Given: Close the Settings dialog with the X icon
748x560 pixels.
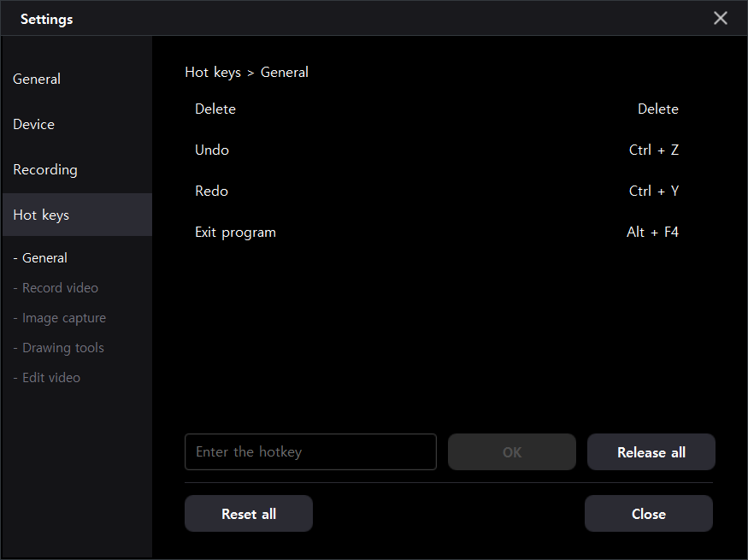Looking at the screenshot, I should click(721, 18).
